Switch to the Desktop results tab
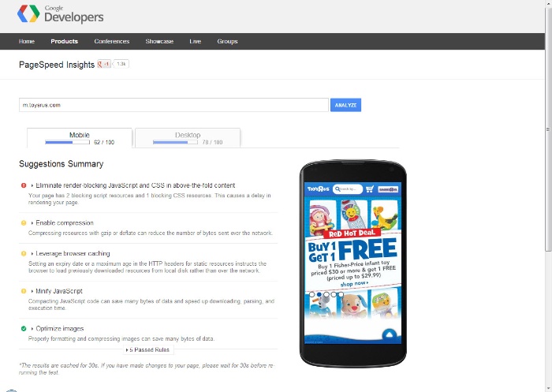 pyautogui.click(x=188, y=138)
